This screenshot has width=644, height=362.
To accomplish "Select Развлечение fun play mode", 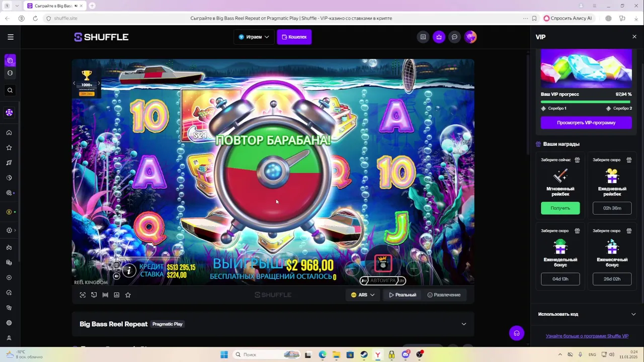I will click(444, 295).
